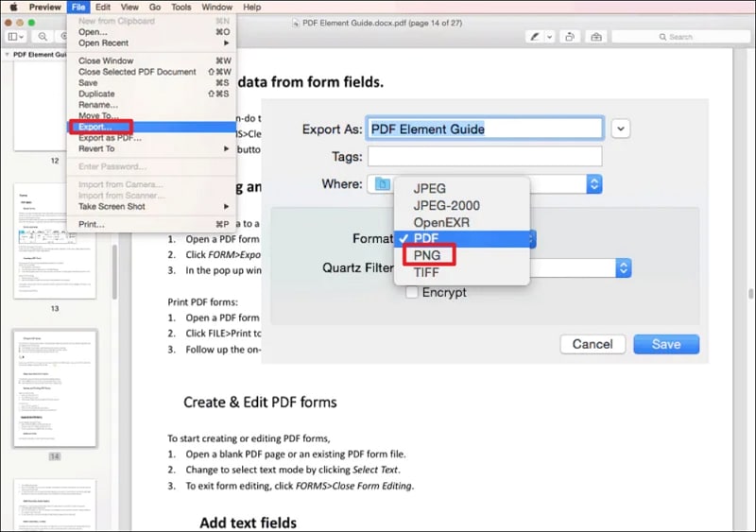
Task: Open the Where location popup arrows
Action: click(x=594, y=183)
